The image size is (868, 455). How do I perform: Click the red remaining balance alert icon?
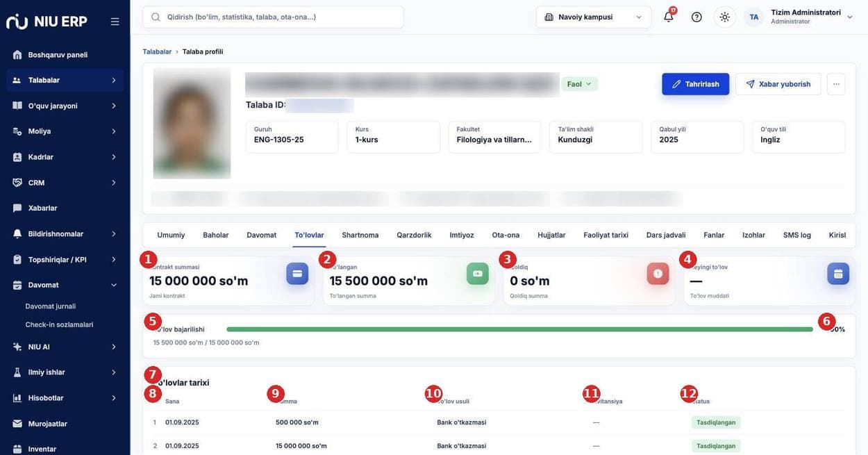[658, 274]
